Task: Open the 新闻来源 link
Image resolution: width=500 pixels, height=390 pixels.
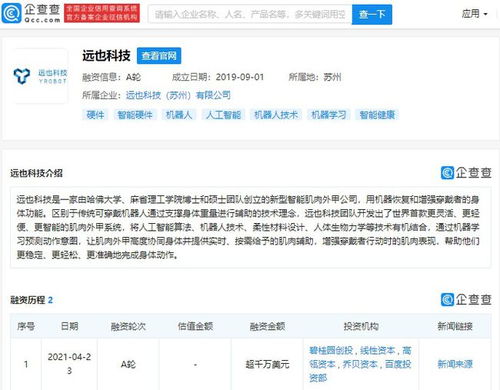Action: [x=455, y=364]
